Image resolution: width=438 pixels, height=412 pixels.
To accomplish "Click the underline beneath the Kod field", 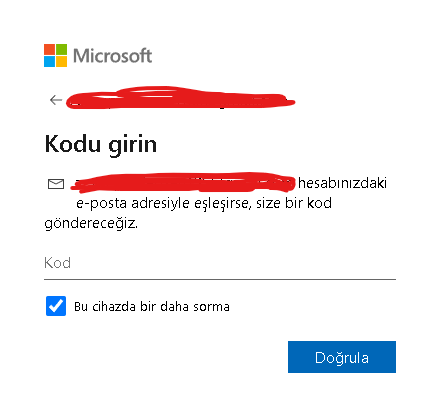I will (220, 279).
